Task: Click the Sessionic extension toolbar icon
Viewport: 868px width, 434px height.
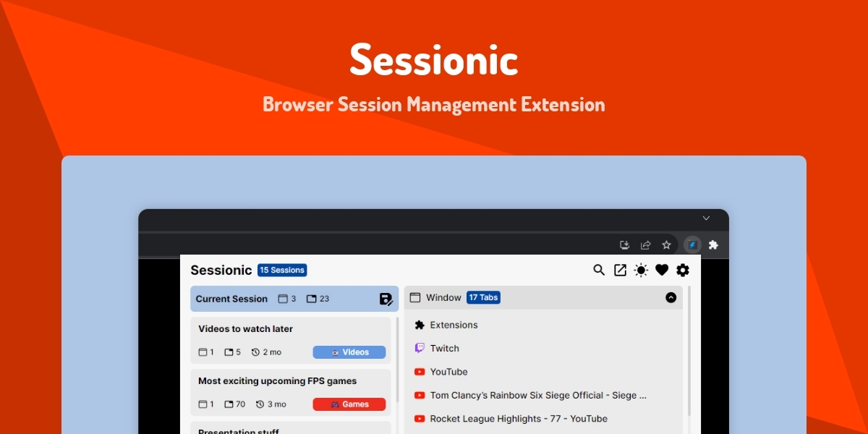Action: (x=692, y=245)
